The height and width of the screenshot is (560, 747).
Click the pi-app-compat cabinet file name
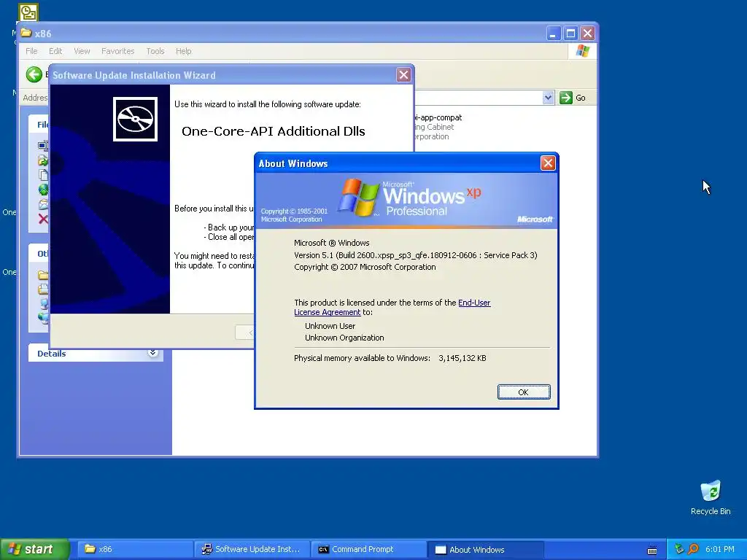[438, 117]
